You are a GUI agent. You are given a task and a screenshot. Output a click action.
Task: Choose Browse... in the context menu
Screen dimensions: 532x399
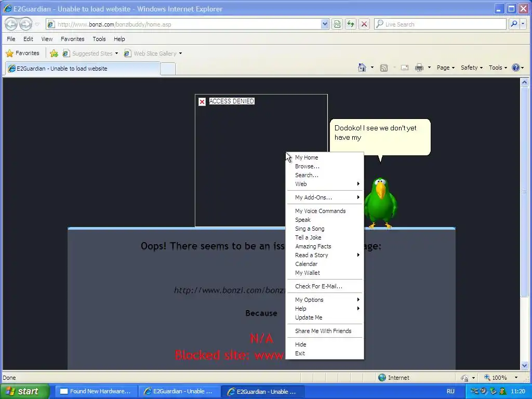tap(325, 166)
